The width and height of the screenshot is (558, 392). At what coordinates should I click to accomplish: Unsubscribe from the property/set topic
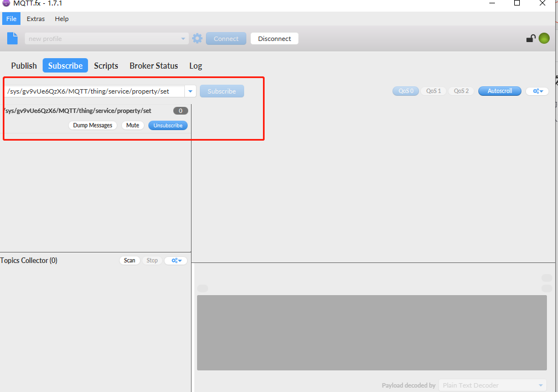(168, 125)
